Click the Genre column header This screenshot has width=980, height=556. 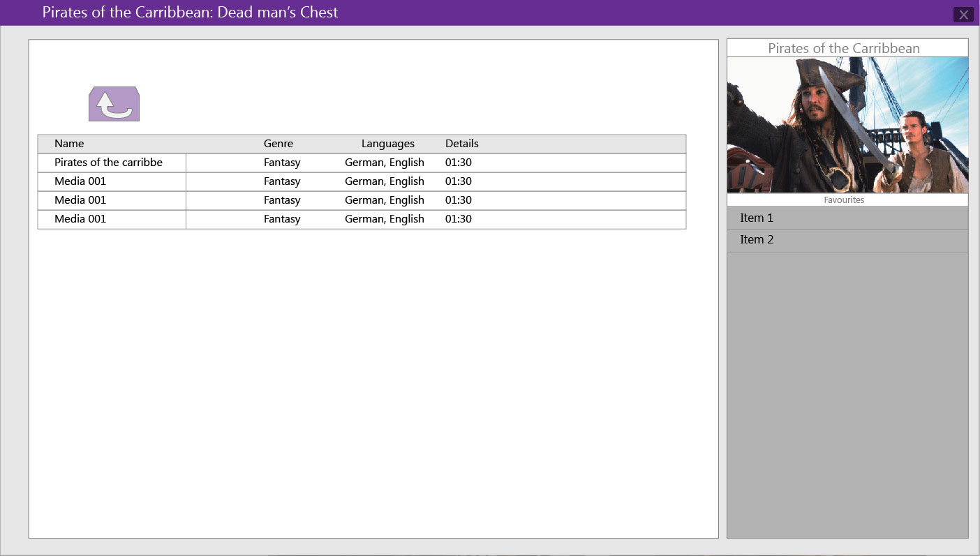279,144
